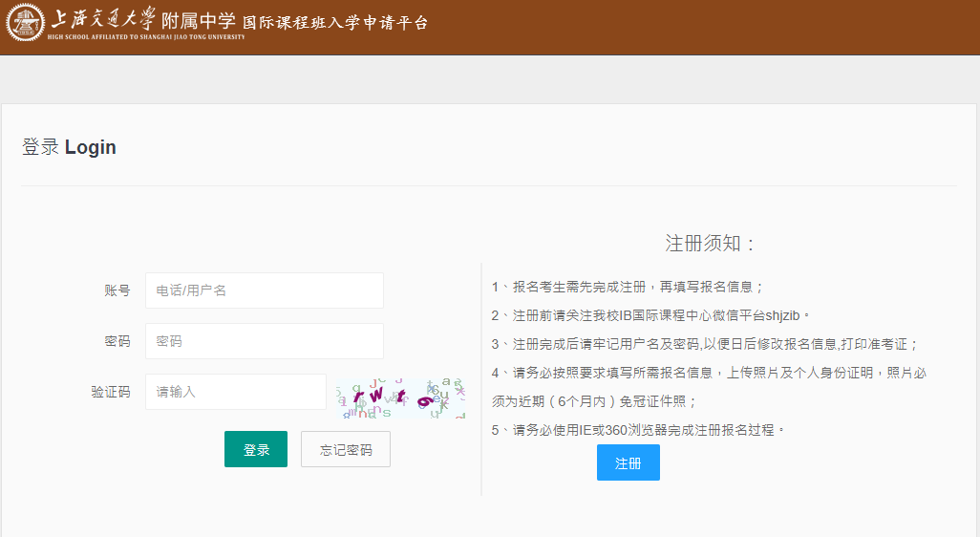Select notice item 1 about completing registration
Viewport: 980px width, 537px height.
point(628,287)
